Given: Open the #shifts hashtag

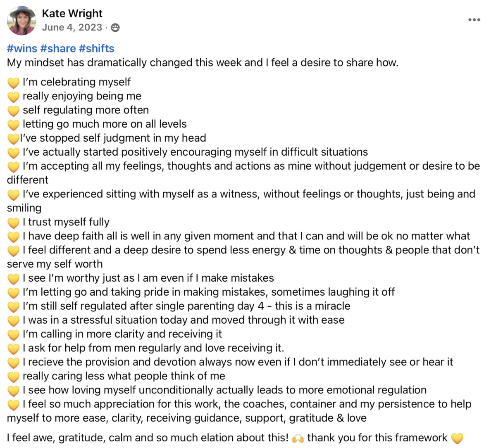Looking at the screenshot, I should click(96, 48).
